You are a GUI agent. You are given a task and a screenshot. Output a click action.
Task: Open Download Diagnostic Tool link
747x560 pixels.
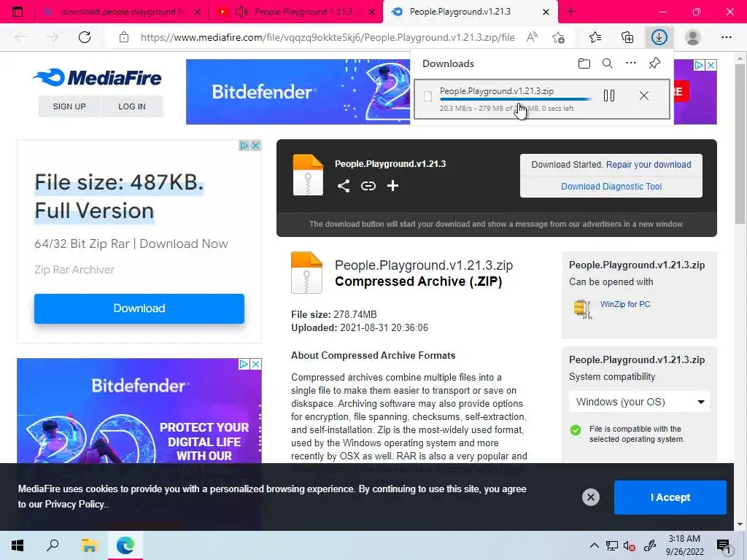click(611, 186)
